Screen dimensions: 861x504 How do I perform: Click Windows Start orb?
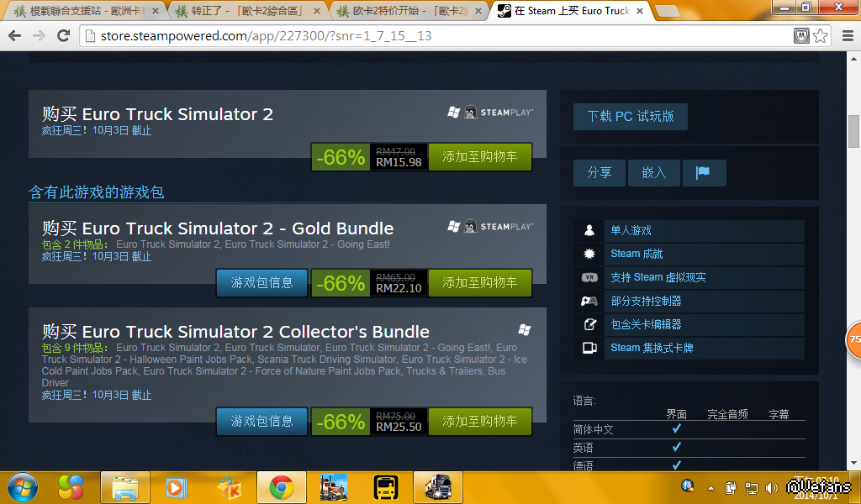pos(22,487)
